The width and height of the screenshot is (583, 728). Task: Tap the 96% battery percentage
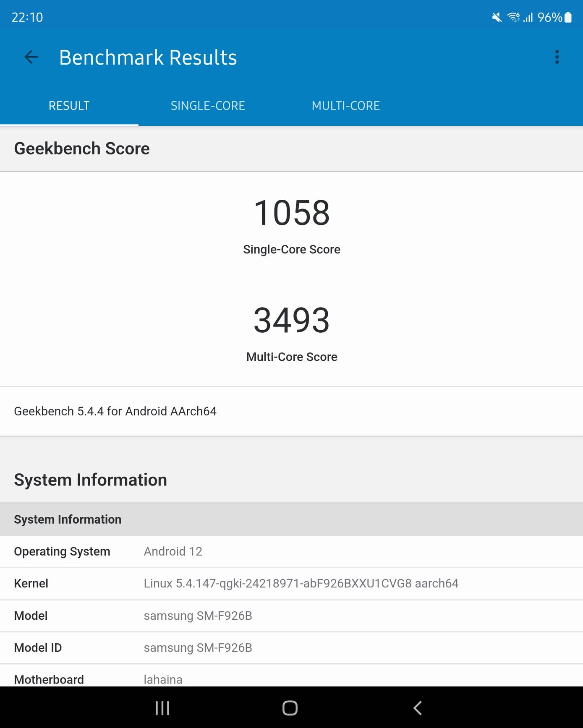[550, 17]
